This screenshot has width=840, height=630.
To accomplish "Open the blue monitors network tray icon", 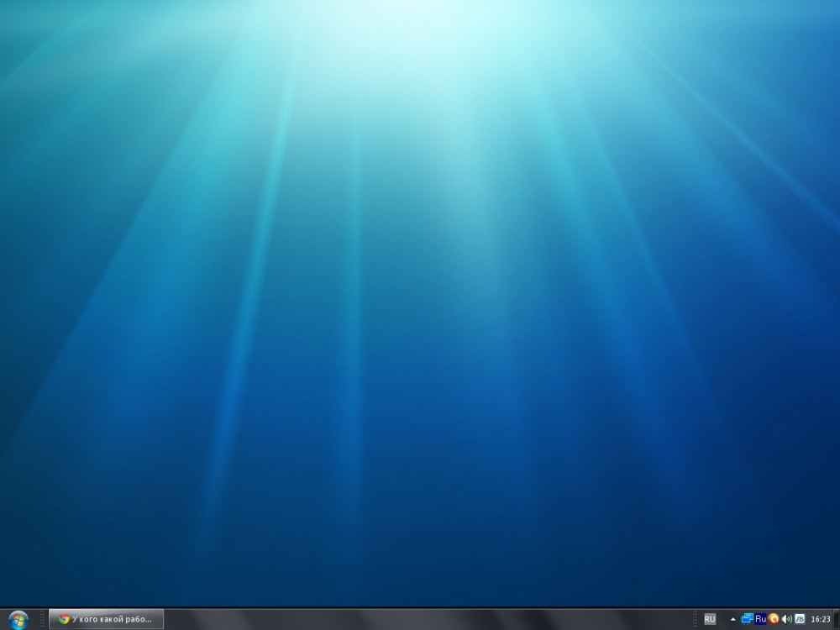I will pyautogui.click(x=748, y=619).
